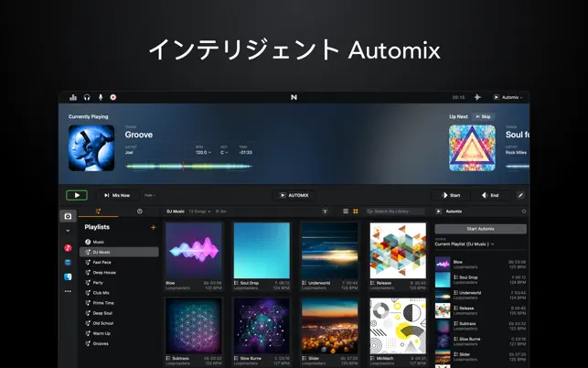Toggle the microphone icon
The height and width of the screenshot is (368, 588).
click(x=101, y=97)
